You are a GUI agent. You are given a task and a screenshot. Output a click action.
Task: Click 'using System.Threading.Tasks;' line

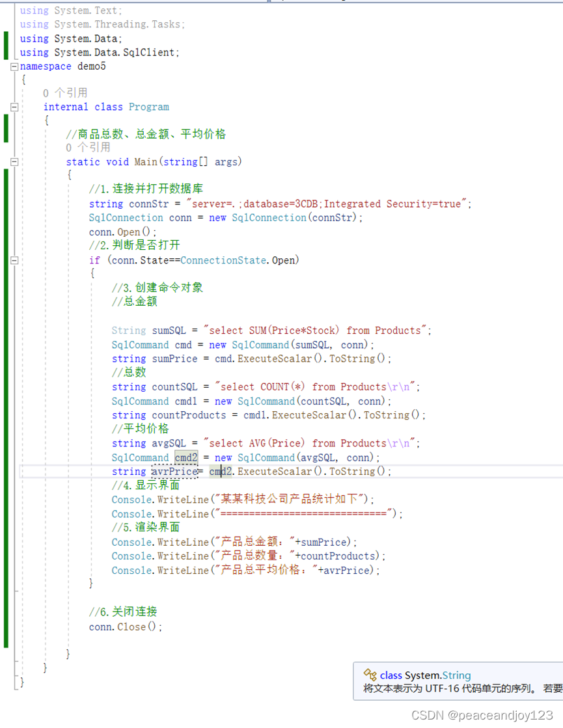pos(102,24)
